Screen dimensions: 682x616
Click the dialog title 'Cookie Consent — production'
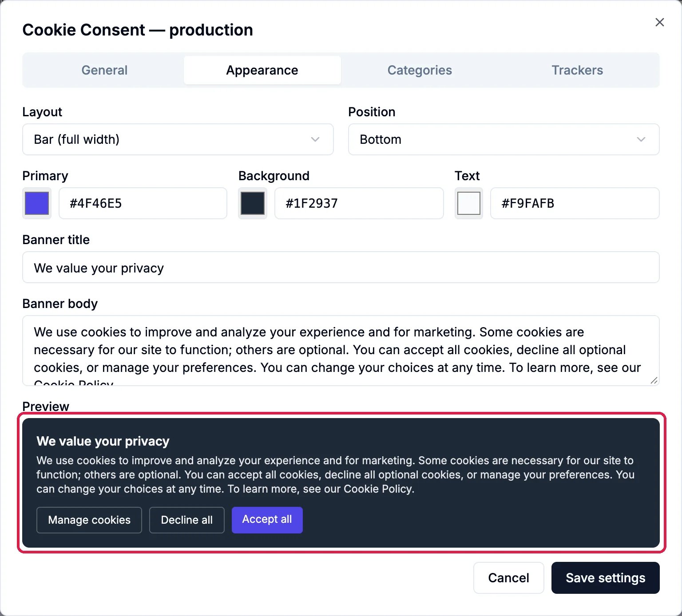(x=138, y=30)
